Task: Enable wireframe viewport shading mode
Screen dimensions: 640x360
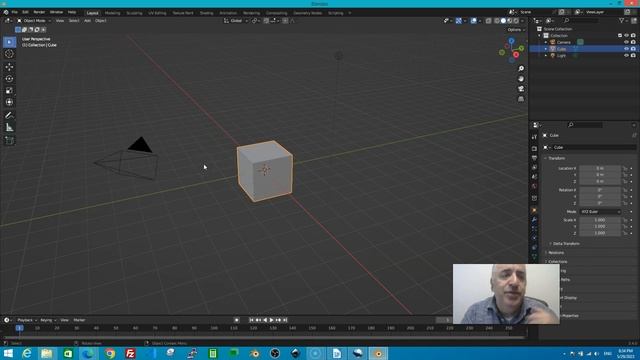Action: (497, 21)
